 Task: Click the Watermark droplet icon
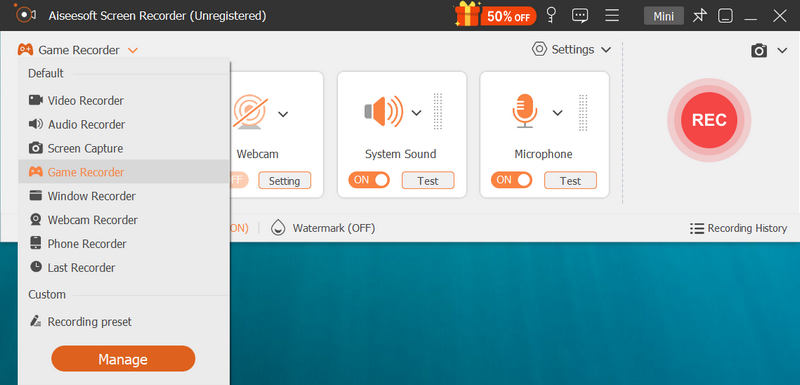(278, 227)
